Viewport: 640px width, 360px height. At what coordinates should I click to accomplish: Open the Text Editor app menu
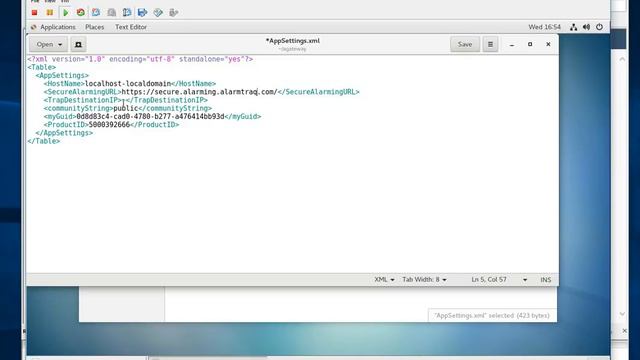pyautogui.click(x=131, y=27)
